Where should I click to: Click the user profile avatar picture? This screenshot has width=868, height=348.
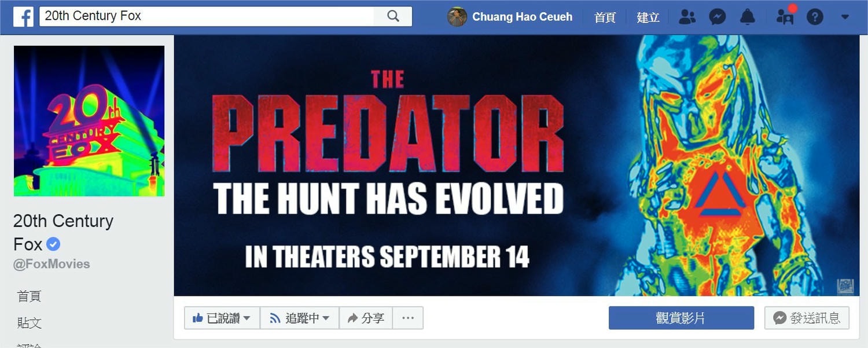[457, 17]
